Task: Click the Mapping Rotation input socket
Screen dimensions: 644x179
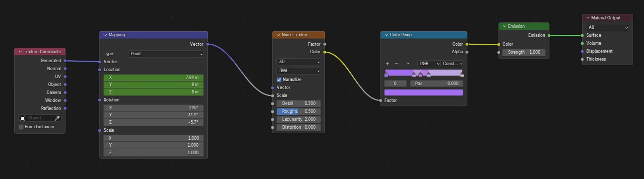Action: tap(99, 100)
